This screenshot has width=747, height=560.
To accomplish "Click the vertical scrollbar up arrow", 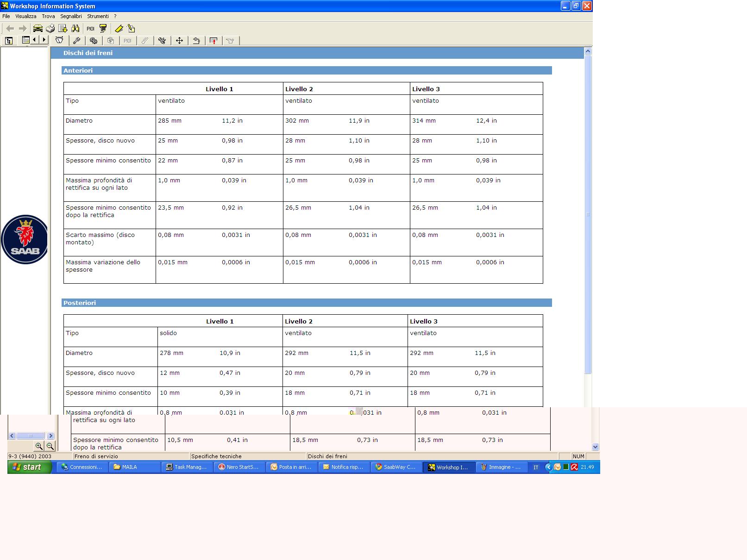I will pyautogui.click(x=588, y=51).
